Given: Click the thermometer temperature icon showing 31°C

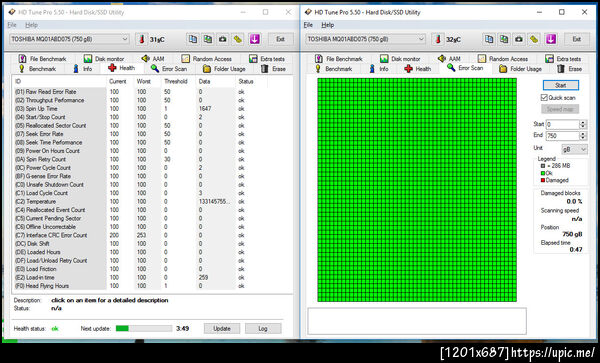Looking at the screenshot, I should (x=142, y=39).
